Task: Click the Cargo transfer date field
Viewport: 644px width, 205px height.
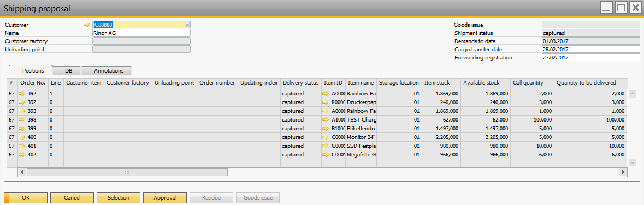Action: point(590,49)
